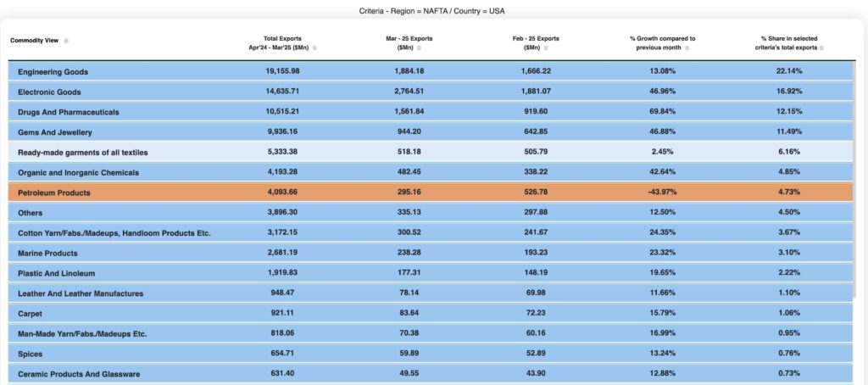
Task: Select Man-Made Yarn/Fabs./Madeups Etc. row label
Action: point(82,333)
